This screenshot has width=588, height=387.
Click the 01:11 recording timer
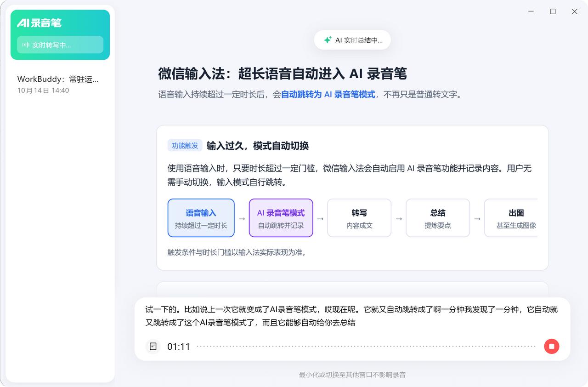[179, 347]
